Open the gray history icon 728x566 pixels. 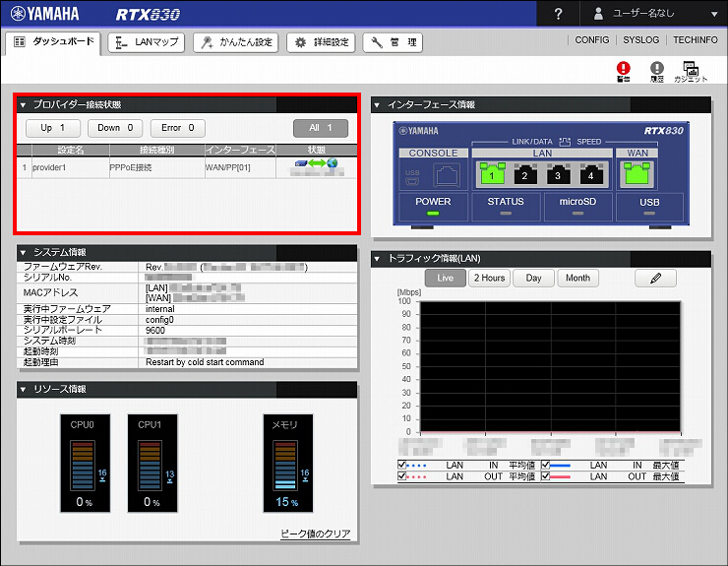(656, 72)
